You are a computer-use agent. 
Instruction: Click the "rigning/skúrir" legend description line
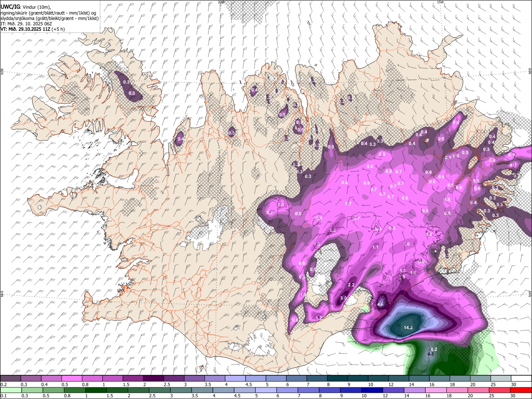[48, 12]
